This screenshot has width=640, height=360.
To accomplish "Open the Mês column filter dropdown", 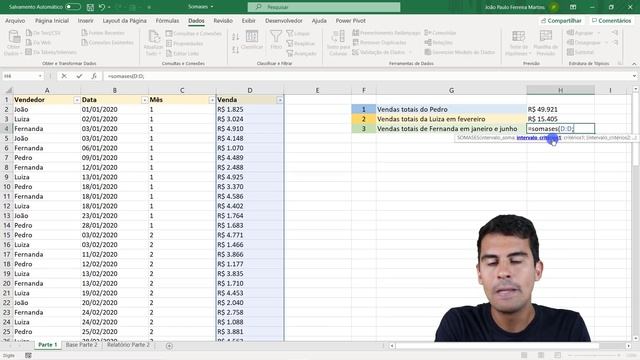I will (212, 100).
